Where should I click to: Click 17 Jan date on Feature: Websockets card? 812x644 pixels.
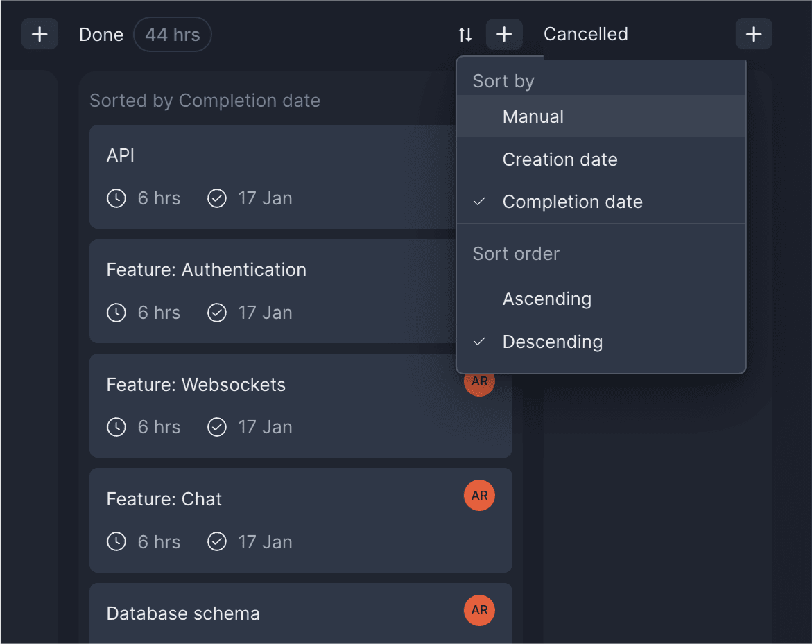(x=265, y=427)
